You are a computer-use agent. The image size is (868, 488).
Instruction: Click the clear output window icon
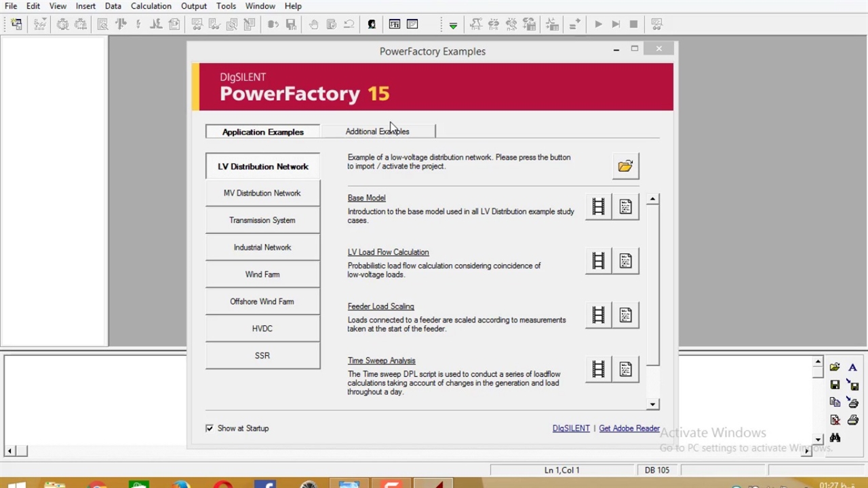pos(835,420)
